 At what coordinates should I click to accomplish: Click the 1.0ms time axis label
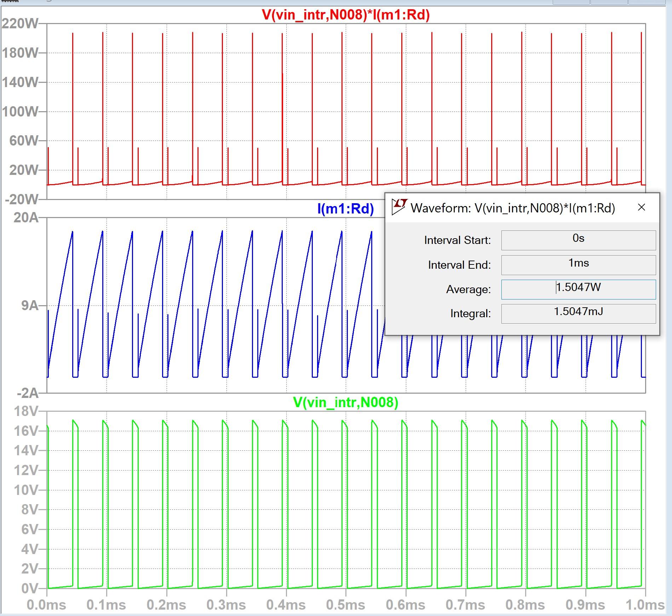(x=645, y=605)
